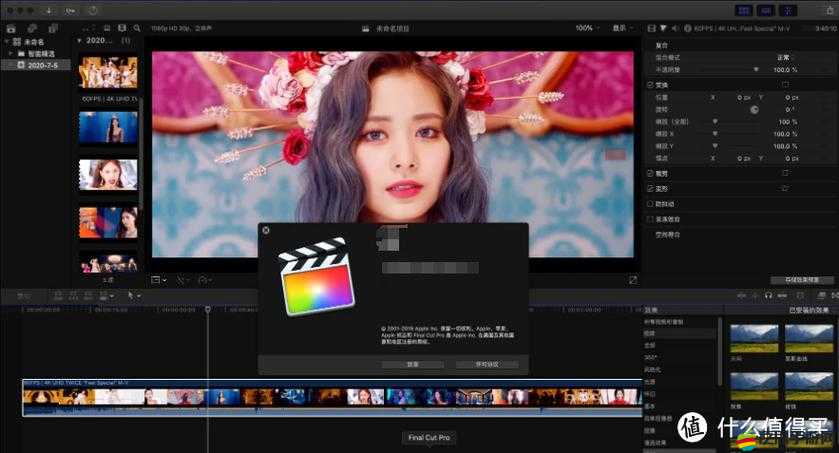
Task: Open the 显示 view options dropdown
Action: coord(620,28)
